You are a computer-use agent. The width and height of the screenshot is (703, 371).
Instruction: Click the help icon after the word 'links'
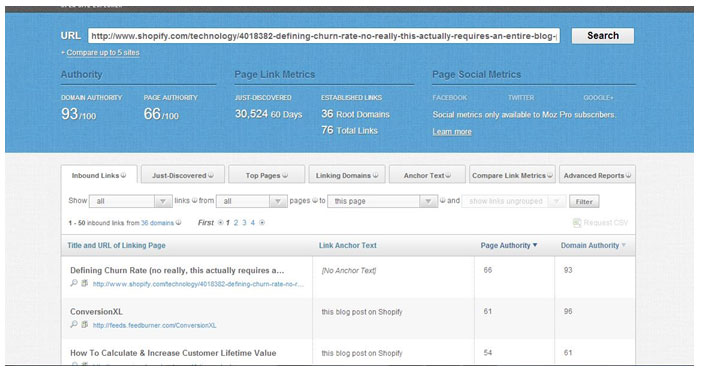coord(195,201)
